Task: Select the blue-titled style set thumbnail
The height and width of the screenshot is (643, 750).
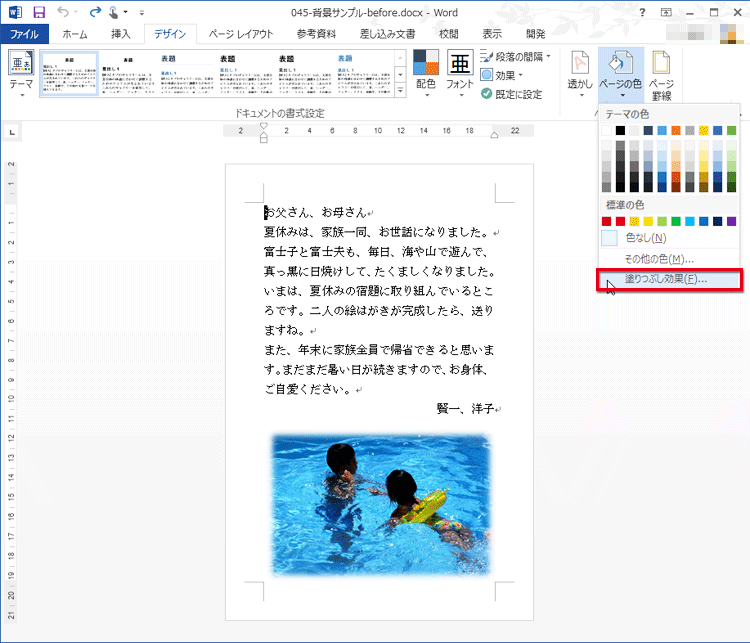Action: (x=364, y=74)
